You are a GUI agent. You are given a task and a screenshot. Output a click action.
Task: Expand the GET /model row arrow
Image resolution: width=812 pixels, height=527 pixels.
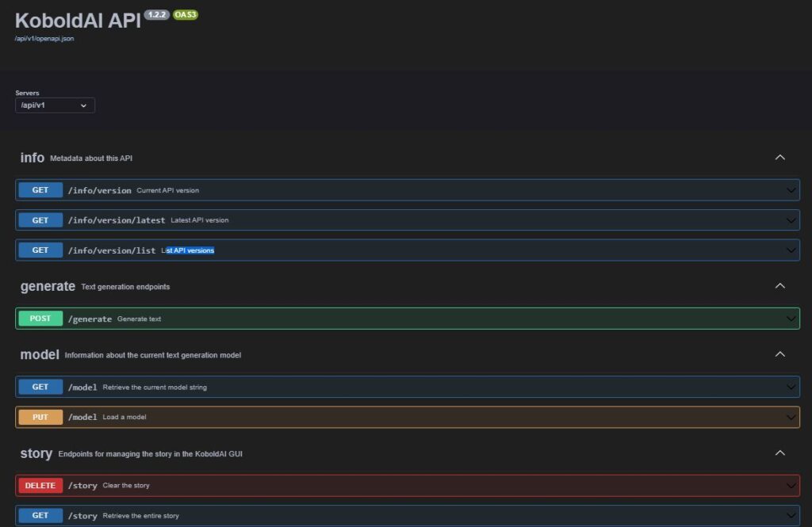click(791, 388)
